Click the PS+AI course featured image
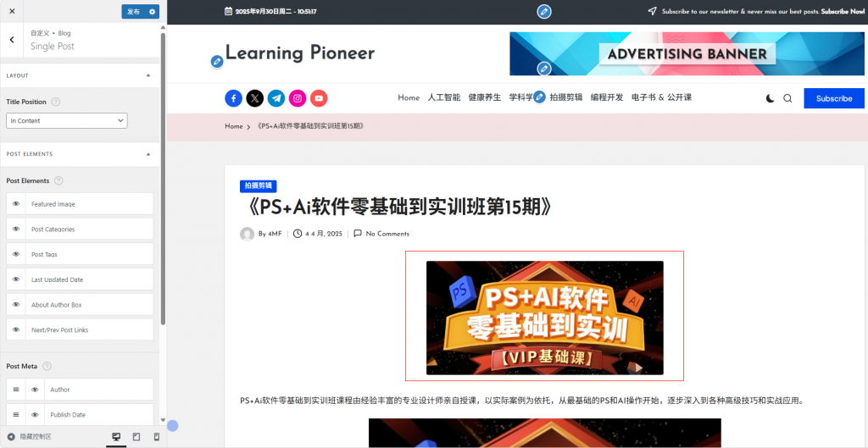Viewport: 868px width, 448px height. point(544,318)
